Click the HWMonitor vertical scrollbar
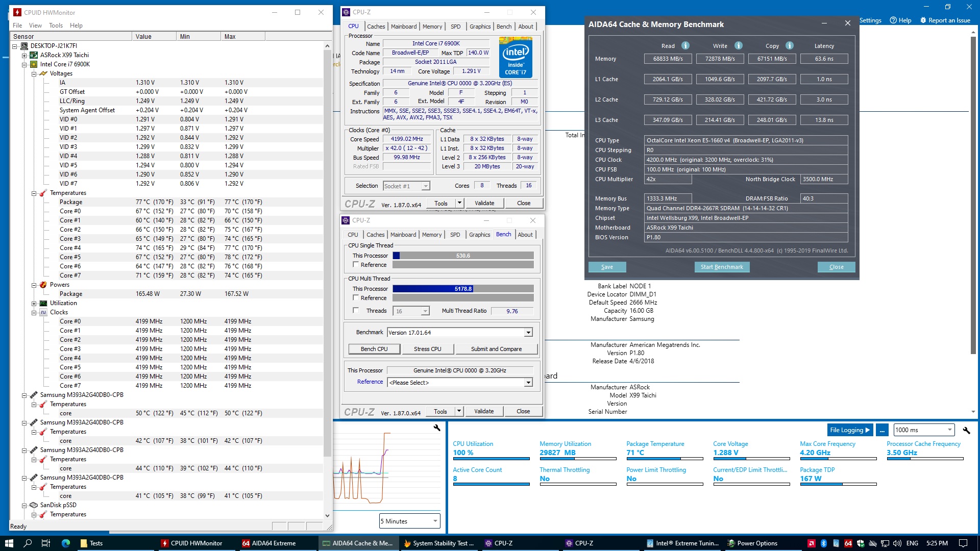The height and width of the screenshot is (551, 980). pyautogui.click(x=327, y=255)
